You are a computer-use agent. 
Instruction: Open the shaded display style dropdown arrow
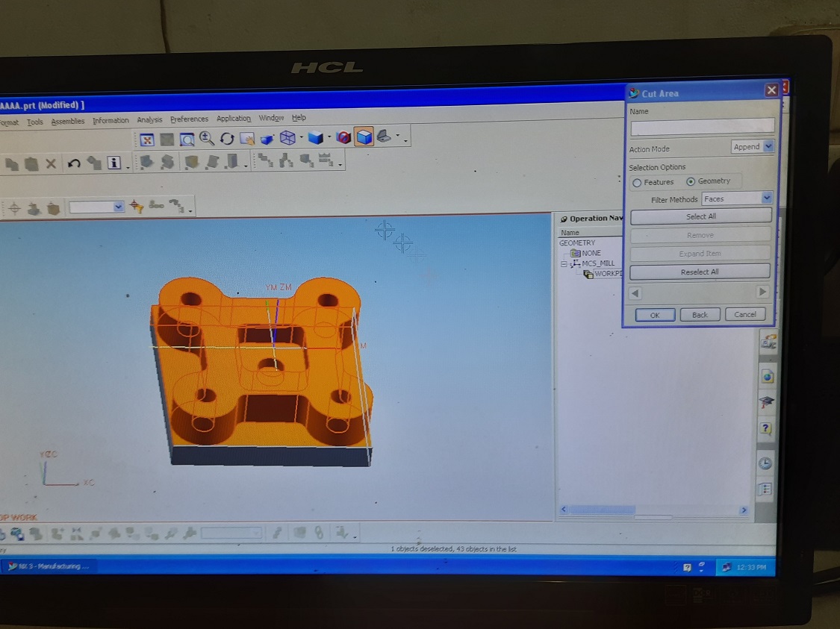point(329,137)
